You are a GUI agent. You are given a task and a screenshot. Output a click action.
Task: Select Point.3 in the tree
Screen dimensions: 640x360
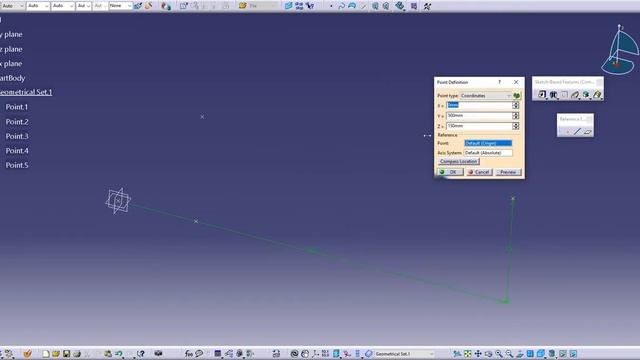(x=17, y=136)
